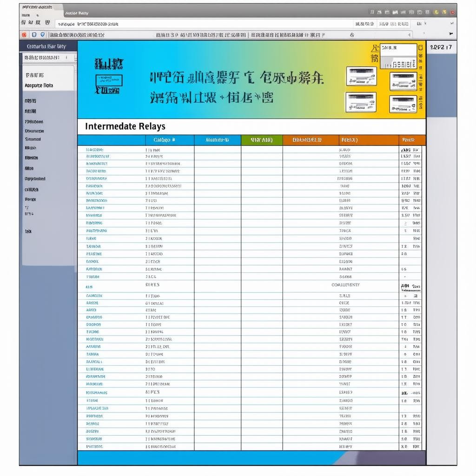Click the small checkbox beside banner popup box
Viewport: 476px width, 476px height.
[420, 47]
